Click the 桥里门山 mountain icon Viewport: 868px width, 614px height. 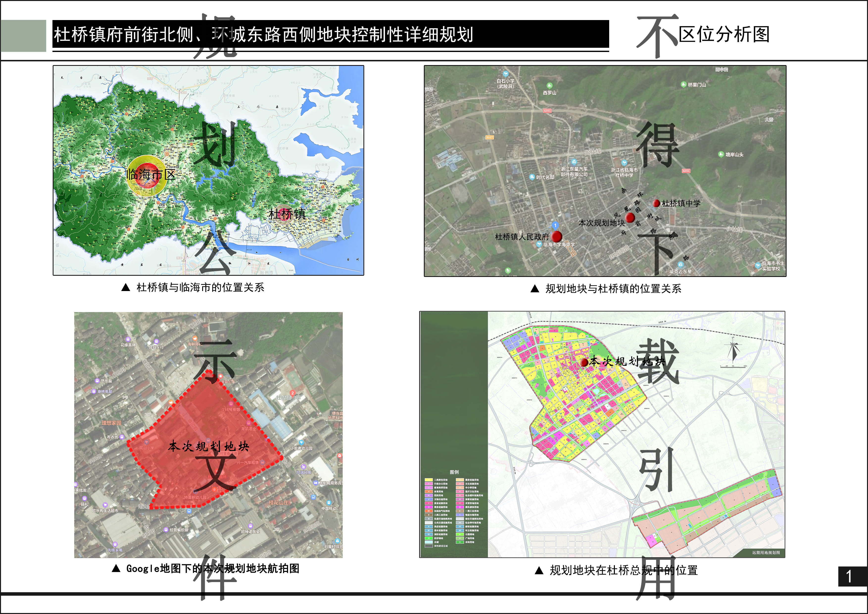tap(683, 84)
